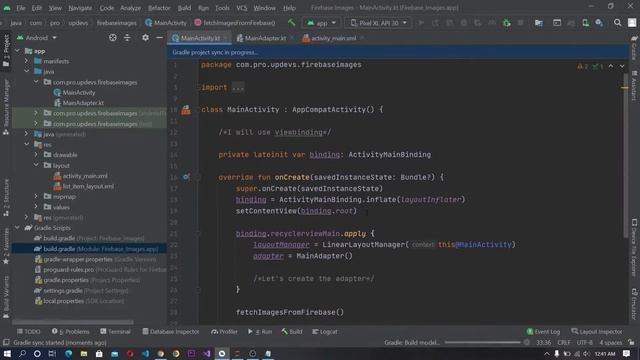Collapse the app module node

coord(18,51)
